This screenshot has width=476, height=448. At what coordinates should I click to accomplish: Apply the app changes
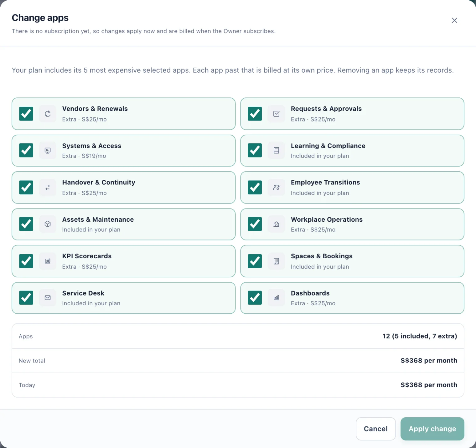tap(432, 429)
